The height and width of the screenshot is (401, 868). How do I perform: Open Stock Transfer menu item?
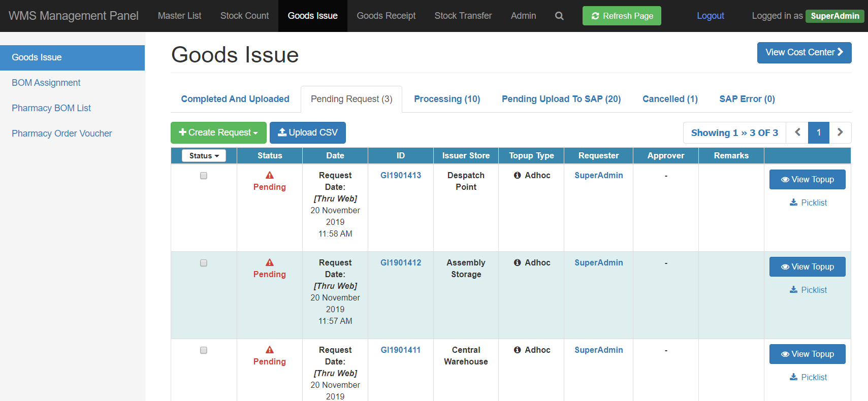point(463,16)
